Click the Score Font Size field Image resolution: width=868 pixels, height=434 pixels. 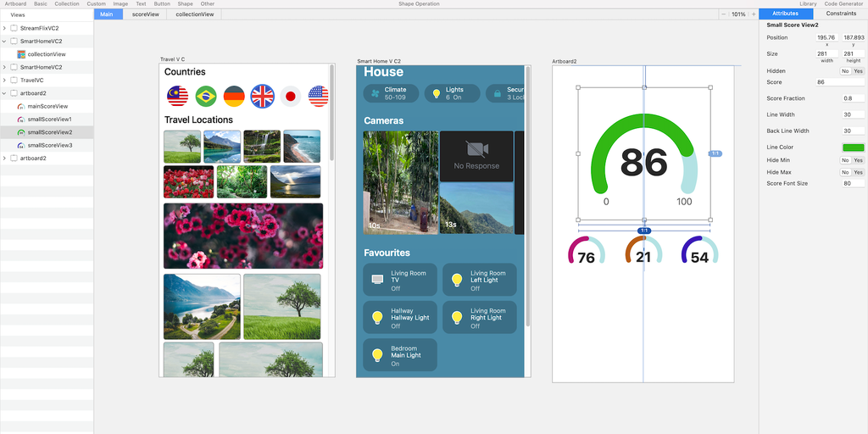[x=853, y=183]
